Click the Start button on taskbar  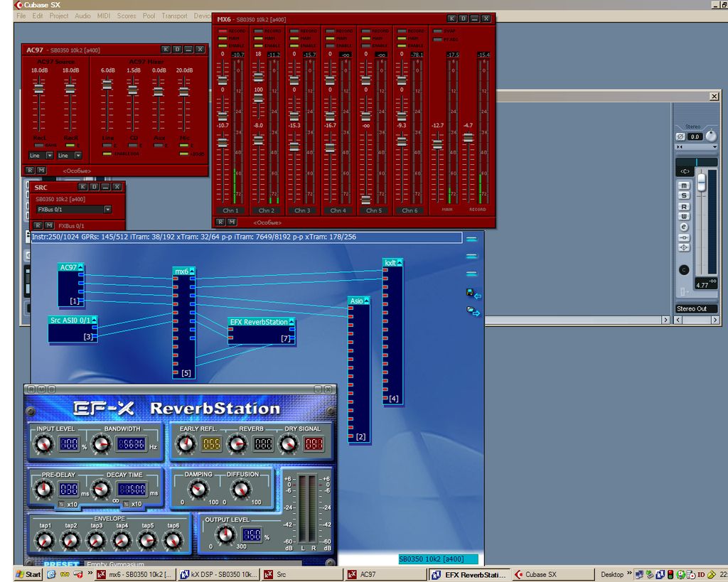coord(28,574)
